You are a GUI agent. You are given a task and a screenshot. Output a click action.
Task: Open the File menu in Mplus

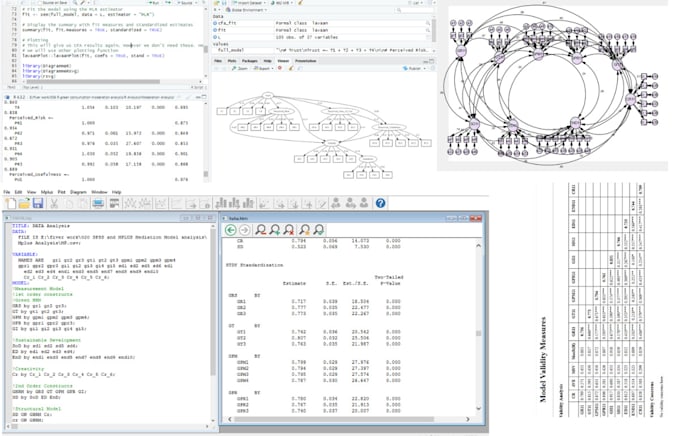tap(7, 192)
